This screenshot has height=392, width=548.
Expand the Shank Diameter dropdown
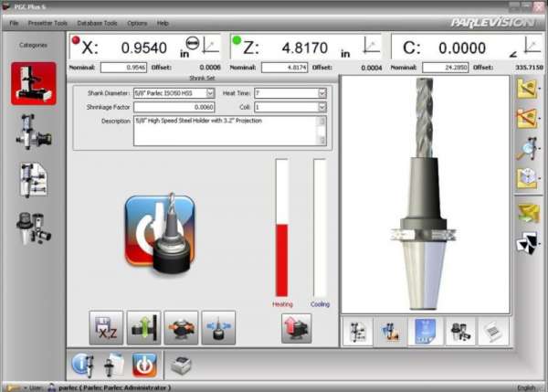pyautogui.click(x=210, y=93)
